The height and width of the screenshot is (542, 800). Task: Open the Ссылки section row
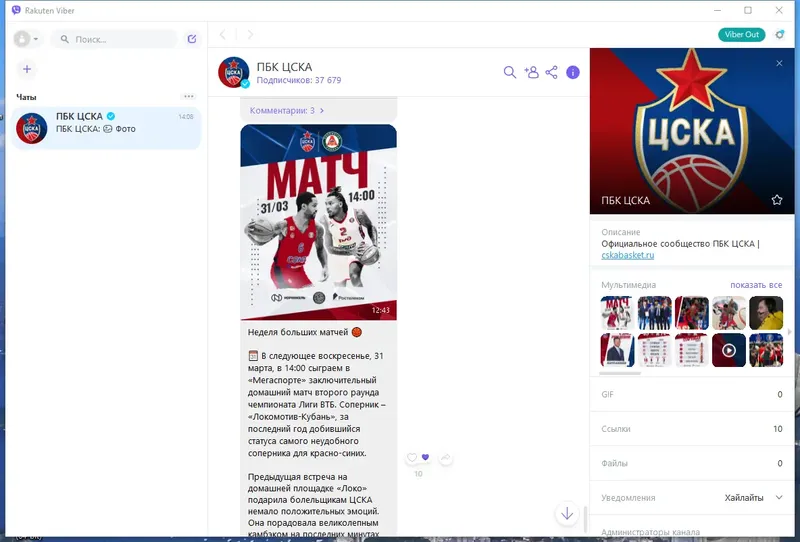tap(692, 429)
